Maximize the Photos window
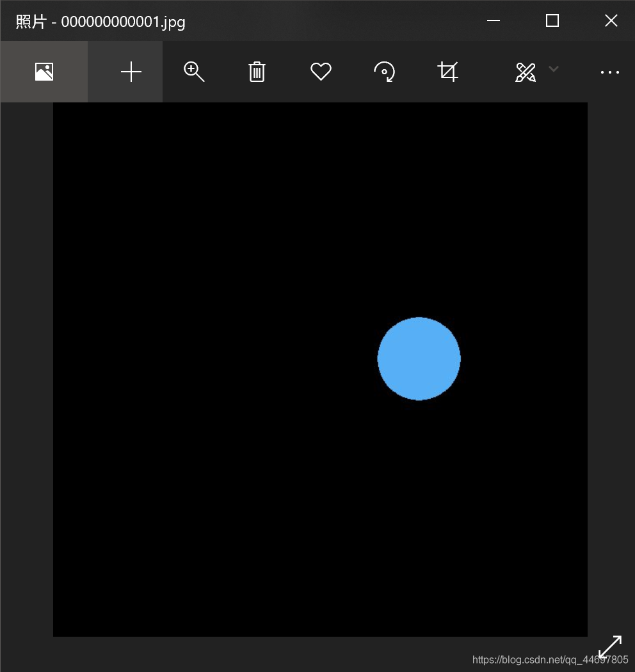Viewport: 635px width, 672px height. [x=552, y=20]
